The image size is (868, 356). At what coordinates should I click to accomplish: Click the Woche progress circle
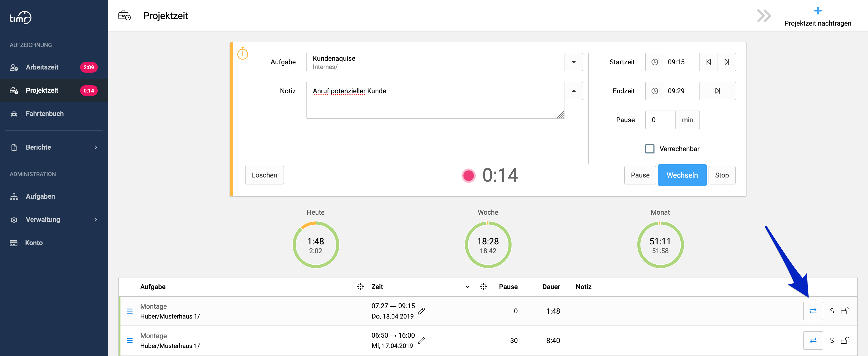point(488,245)
